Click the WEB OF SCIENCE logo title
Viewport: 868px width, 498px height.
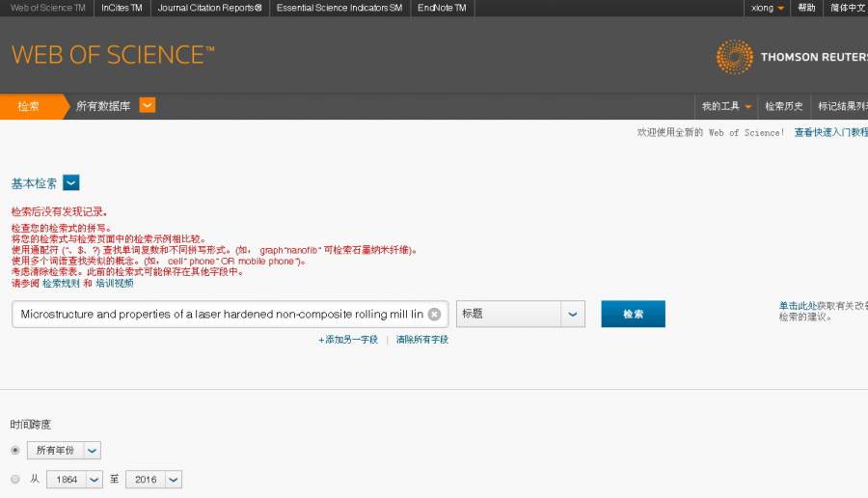113,55
